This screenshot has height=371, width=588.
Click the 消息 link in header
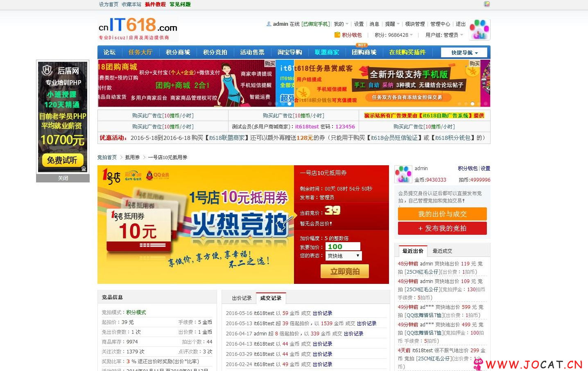point(374,24)
